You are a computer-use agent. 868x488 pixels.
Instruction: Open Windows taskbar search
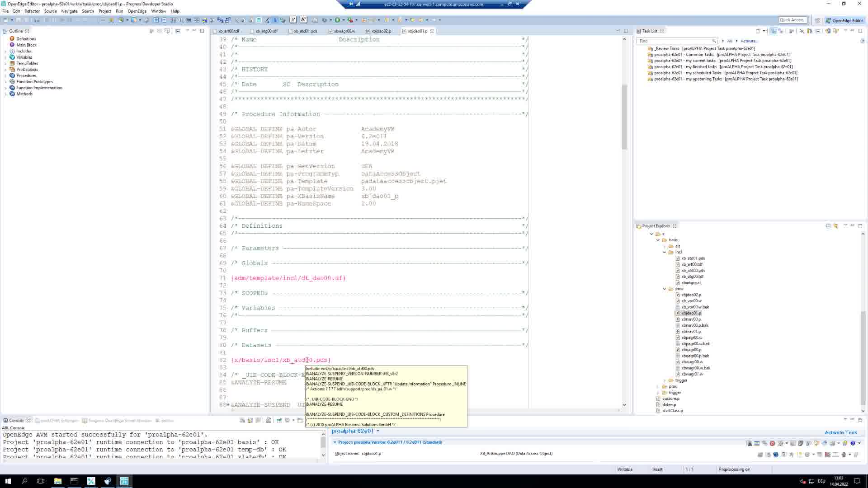[24, 481]
